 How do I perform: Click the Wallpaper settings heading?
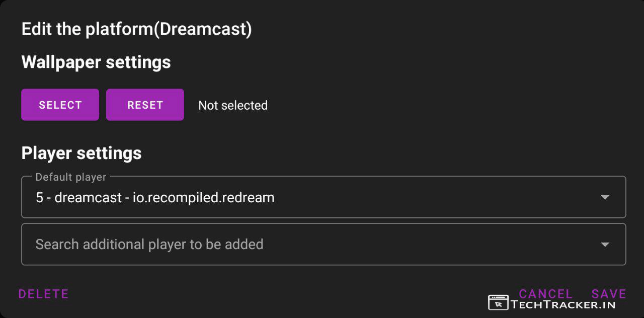(x=96, y=62)
